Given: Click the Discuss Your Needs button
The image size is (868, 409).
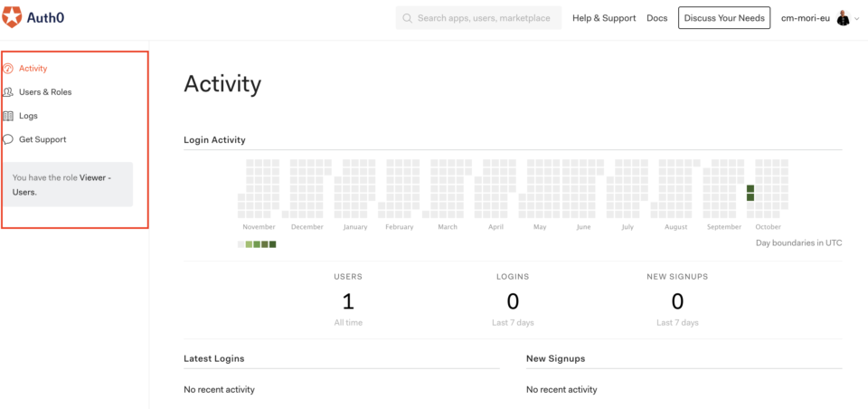Looking at the screenshot, I should pyautogui.click(x=724, y=18).
